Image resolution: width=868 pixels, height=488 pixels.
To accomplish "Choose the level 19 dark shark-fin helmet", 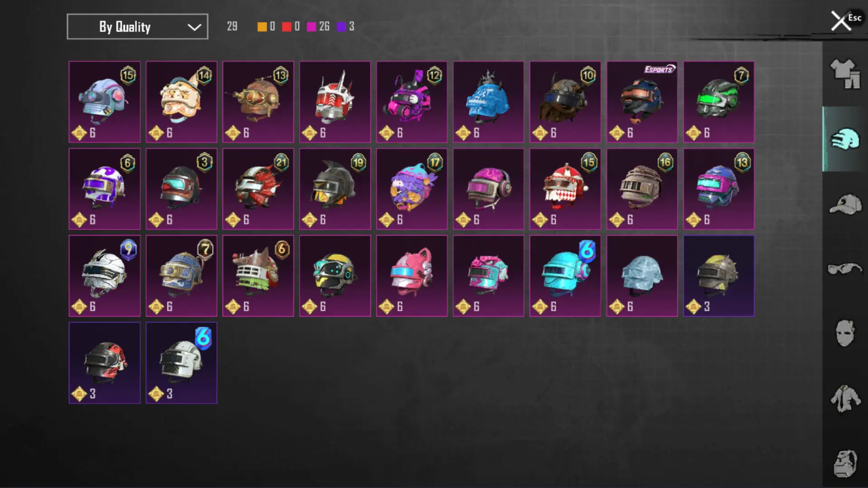I will click(x=335, y=189).
